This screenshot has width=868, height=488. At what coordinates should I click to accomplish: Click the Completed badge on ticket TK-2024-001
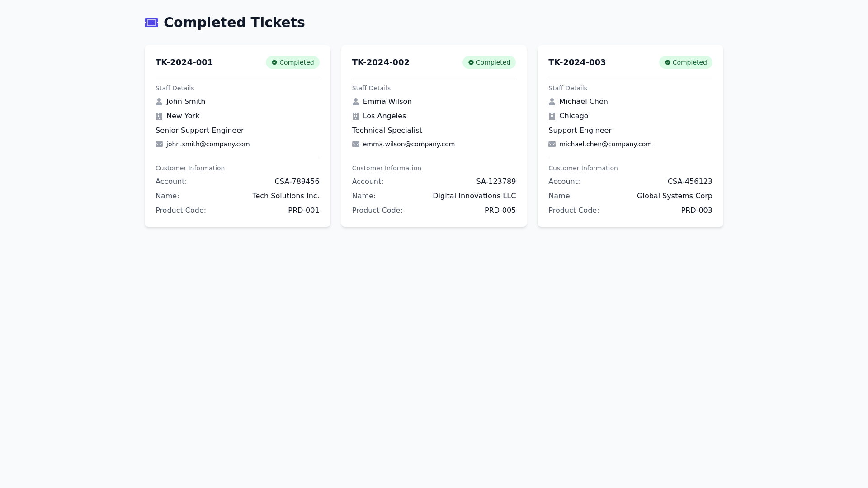[292, 62]
